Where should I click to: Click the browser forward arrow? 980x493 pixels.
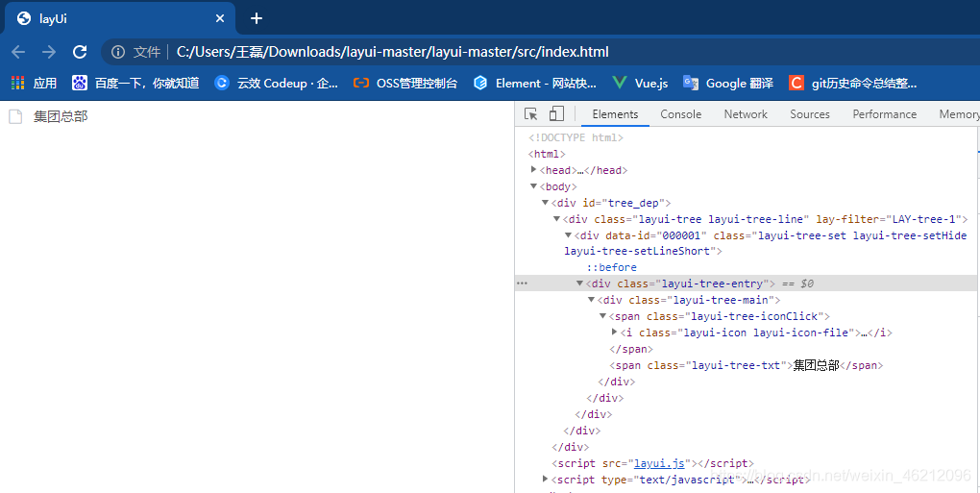(x=49, y=52)
